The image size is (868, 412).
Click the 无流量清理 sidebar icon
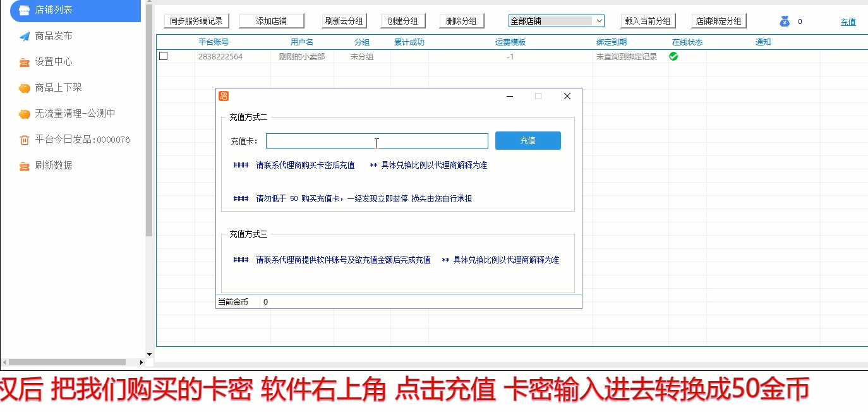pos(24,114)
